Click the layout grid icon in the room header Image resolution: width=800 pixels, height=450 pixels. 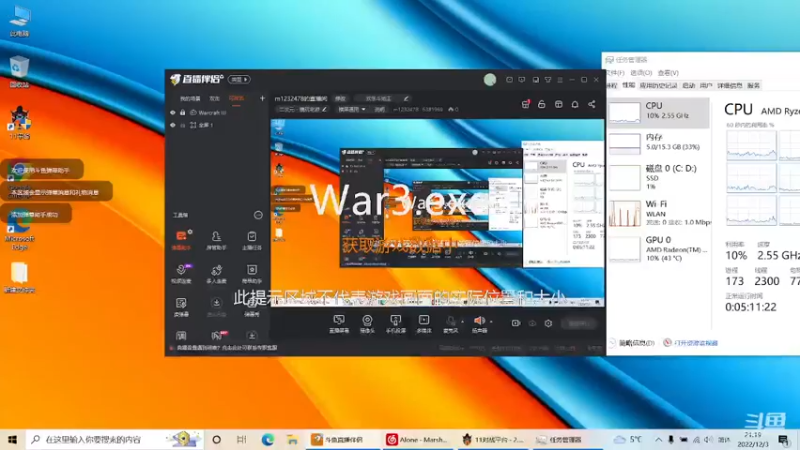pyautogui.click(x=559, y=104)
